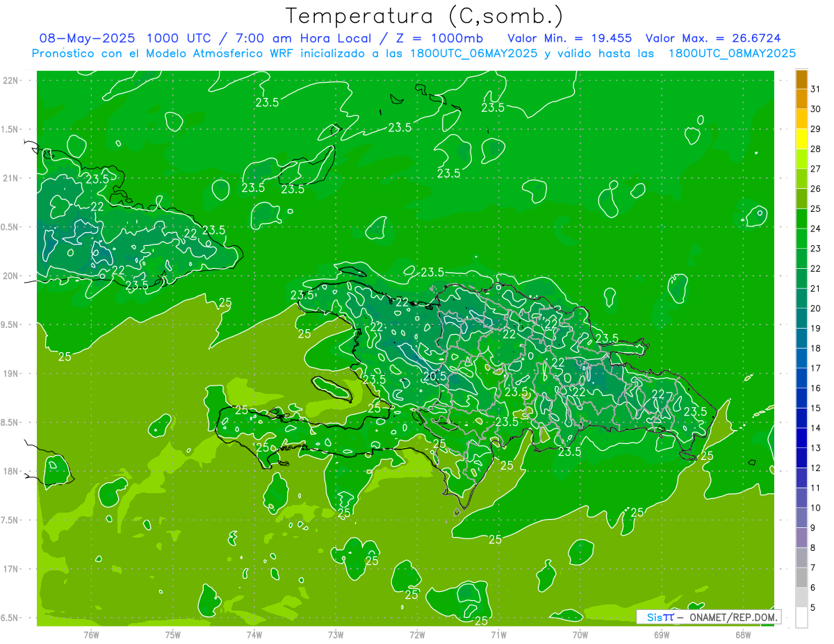Click the "18N" latitude axis label

pyautogui.click(x=10, y=472)
